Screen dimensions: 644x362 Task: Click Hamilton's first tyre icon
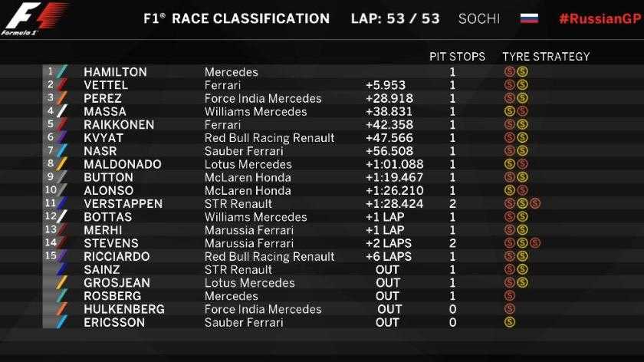(510, 72)
